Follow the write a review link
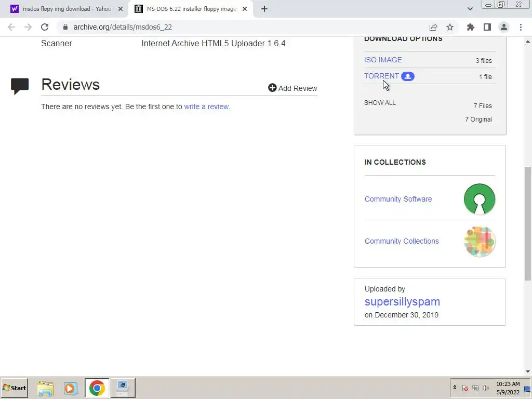The width and height of the screenshot is (532, 399). (207, 107)
